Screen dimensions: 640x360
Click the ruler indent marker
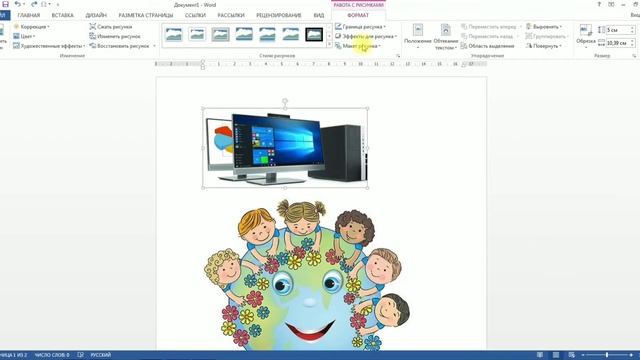pos(203,64)
